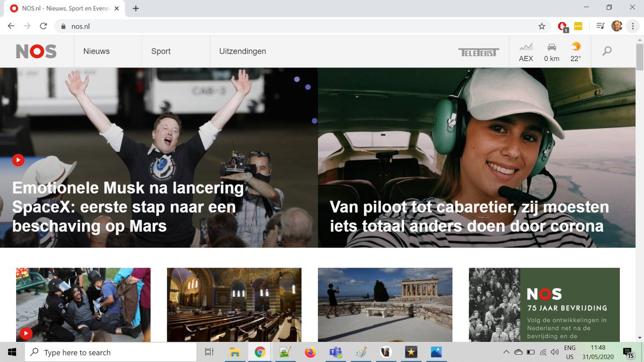The image size is (644, 362).
Task: Open the church interior article thumbnail
Action: coord(234,305)
